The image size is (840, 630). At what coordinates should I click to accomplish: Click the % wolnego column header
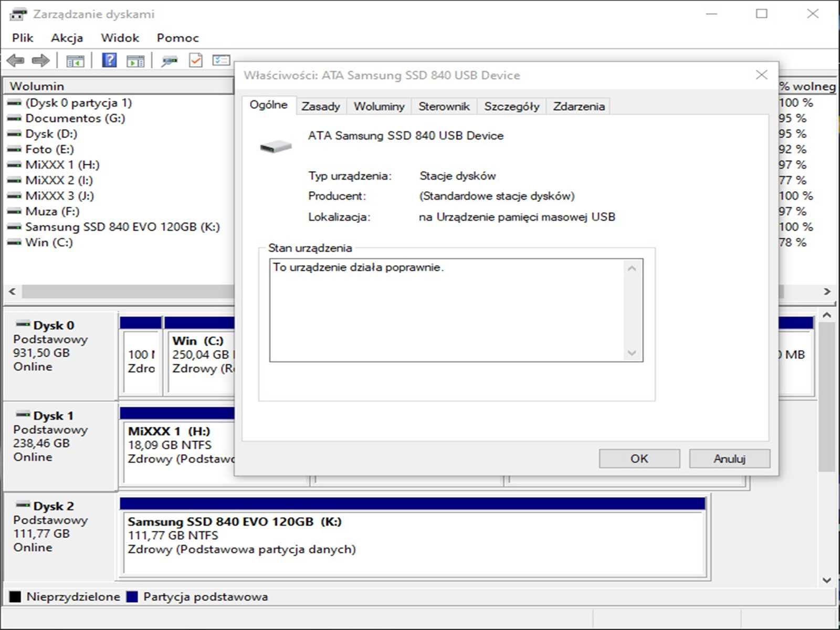point(807,86)
